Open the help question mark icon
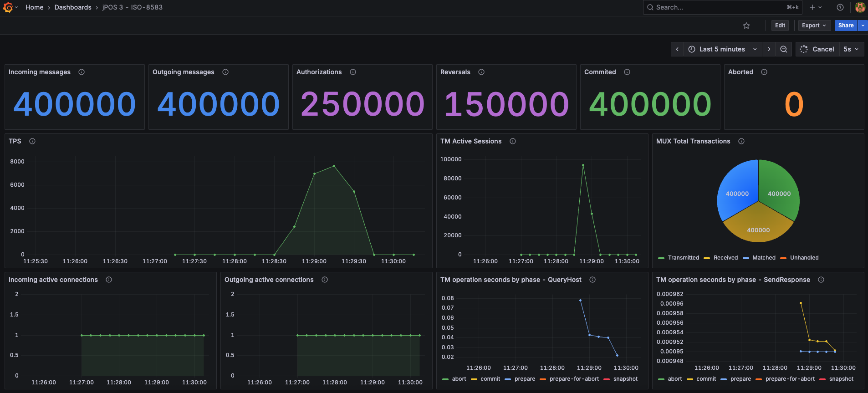Screen dimensions: 868x393 (x=840, y=7)
